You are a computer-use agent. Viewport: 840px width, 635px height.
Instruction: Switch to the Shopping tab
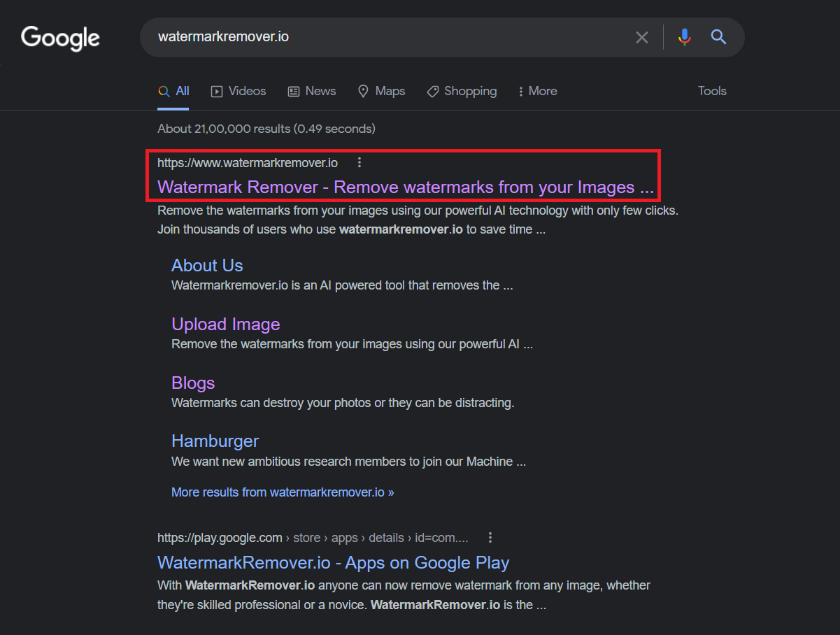coord(462,91)
